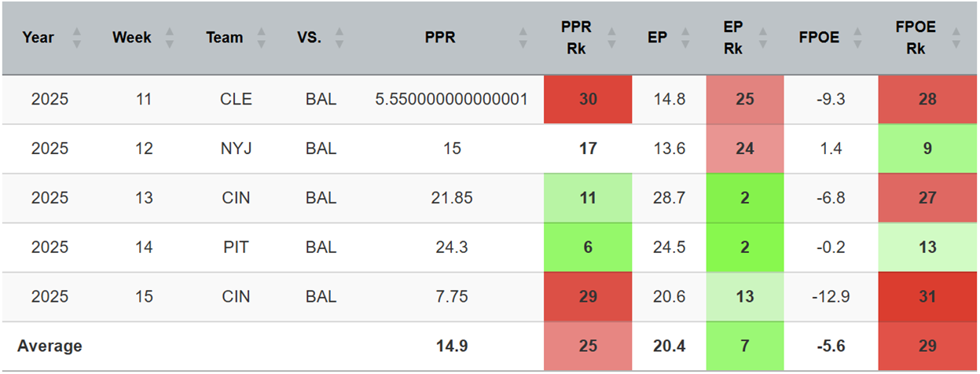Click the 5.550000000000001 PPR value
The image size is (980, 374).
(451, 100)
